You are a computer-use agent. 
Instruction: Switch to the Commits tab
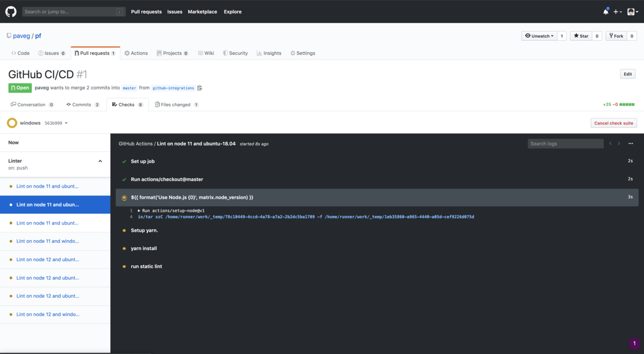tap(83, 105)
